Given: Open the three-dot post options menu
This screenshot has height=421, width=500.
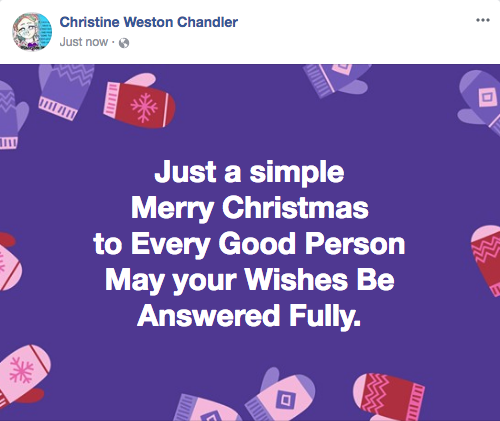Looking at the screenshot, I should point(483,20).
